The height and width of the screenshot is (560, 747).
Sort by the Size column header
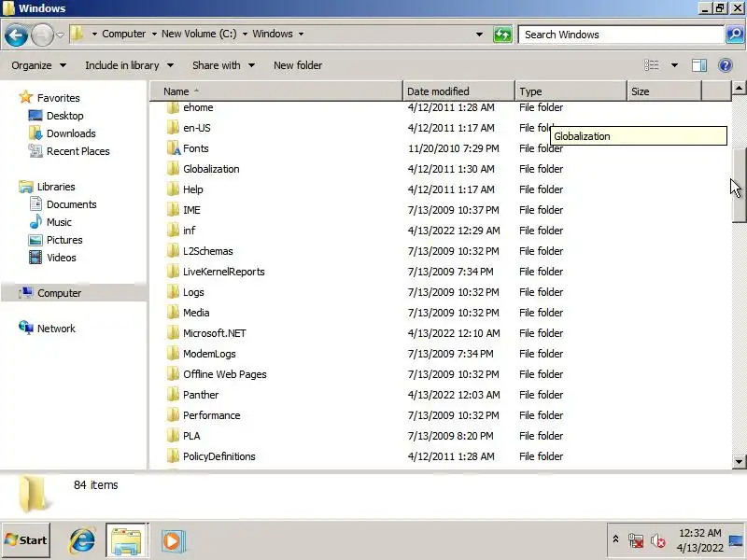point(664,91)
